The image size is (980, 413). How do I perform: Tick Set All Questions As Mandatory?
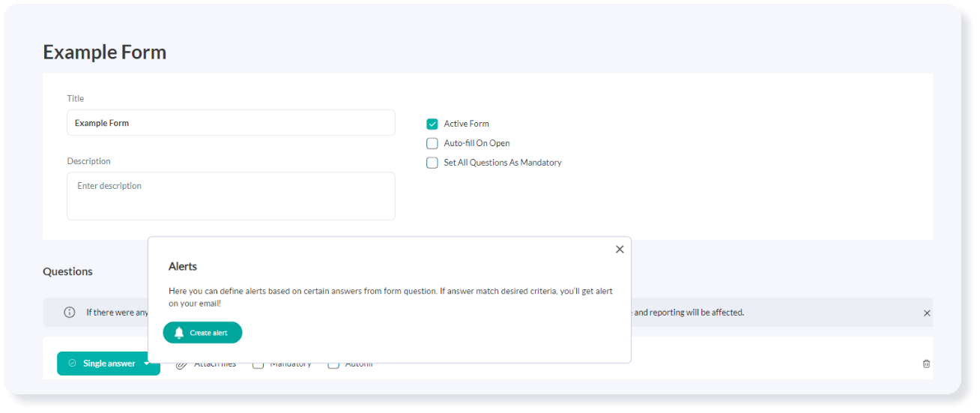pos(432,163)
